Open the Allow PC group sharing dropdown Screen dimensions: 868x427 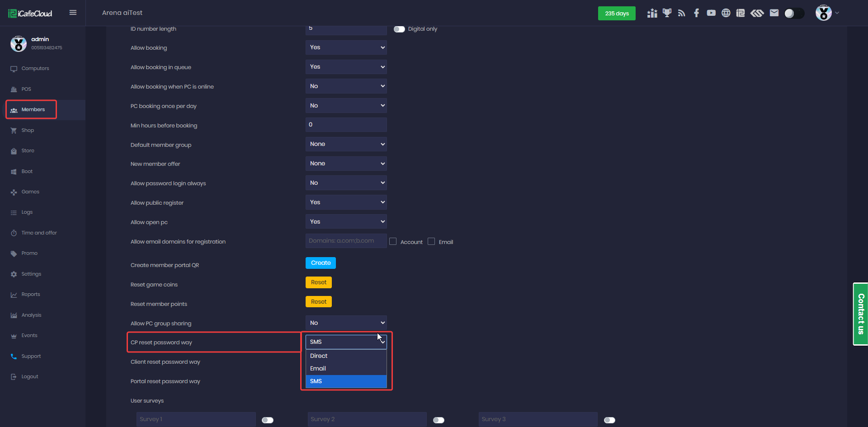(x=346, y=323)
